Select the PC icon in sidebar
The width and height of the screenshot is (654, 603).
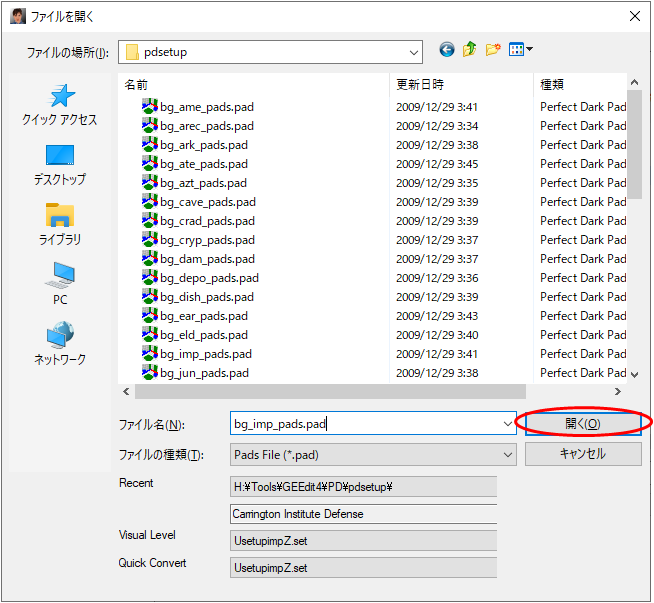60,284
